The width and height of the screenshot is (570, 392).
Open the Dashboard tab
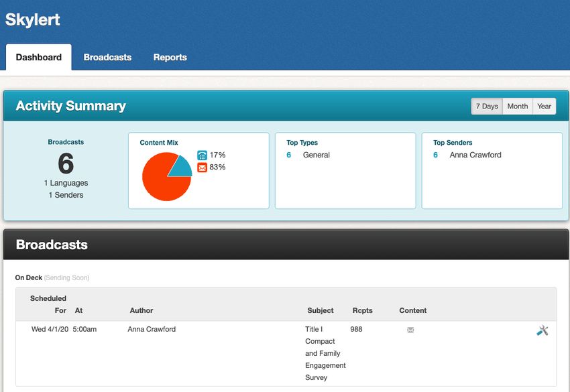38,57
